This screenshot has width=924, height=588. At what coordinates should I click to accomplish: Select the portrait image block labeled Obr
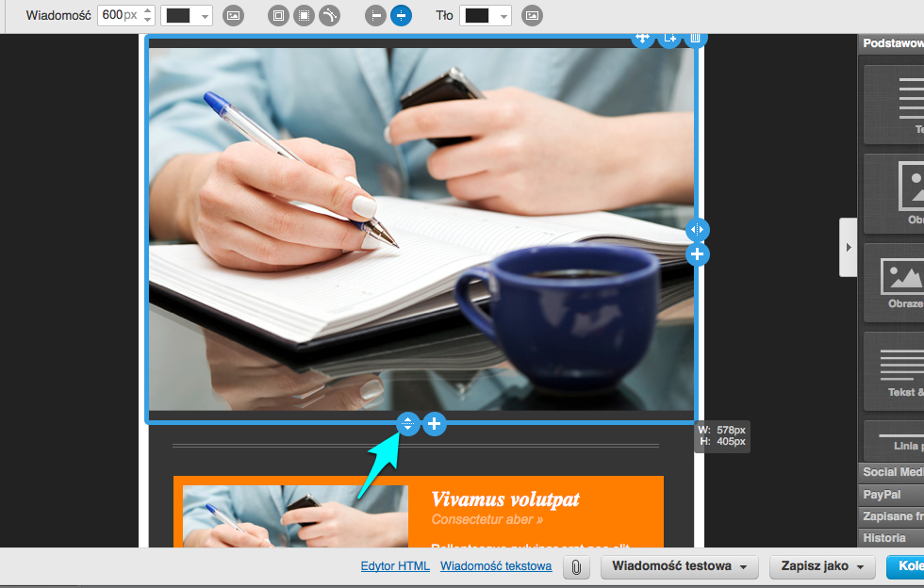[x=894, y=194]
